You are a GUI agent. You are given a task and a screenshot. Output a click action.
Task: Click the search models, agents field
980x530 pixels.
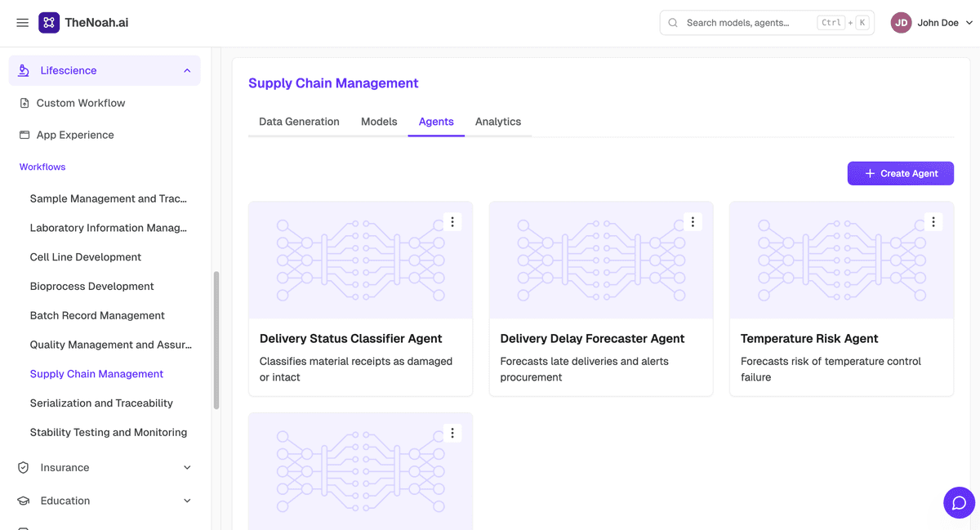(x=767, y=23)
